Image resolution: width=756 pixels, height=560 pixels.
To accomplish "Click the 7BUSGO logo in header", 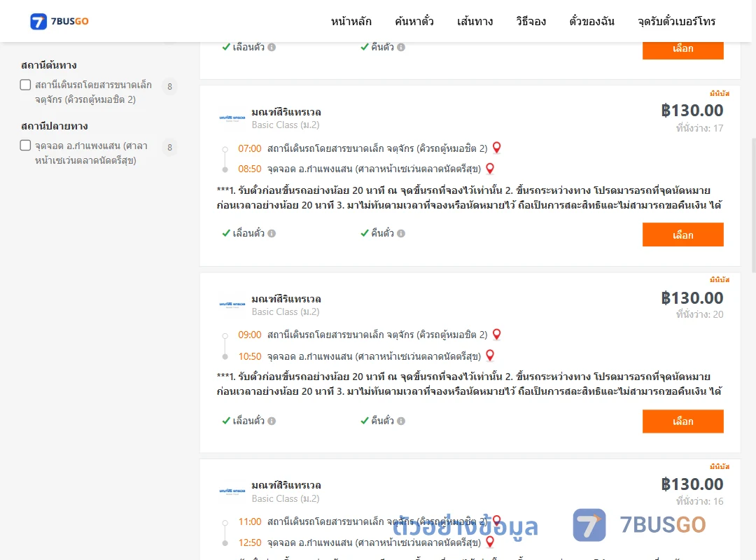I will (59, 21).
